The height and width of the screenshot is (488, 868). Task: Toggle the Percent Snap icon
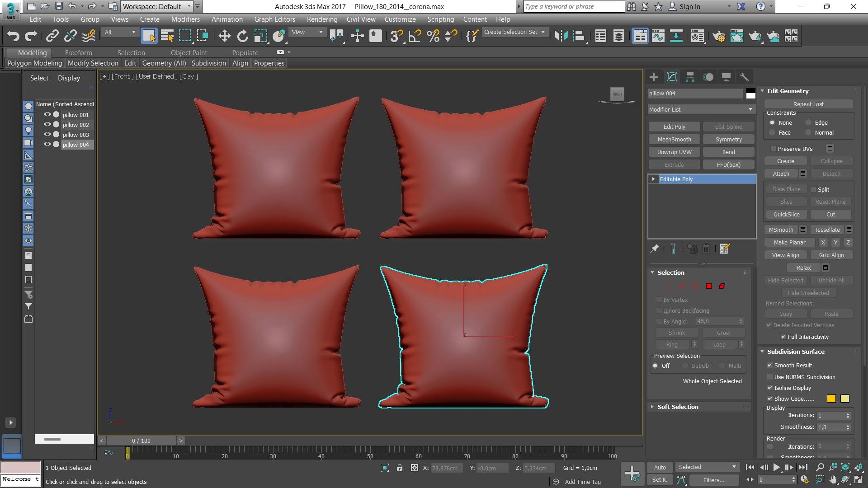[433, 36]
